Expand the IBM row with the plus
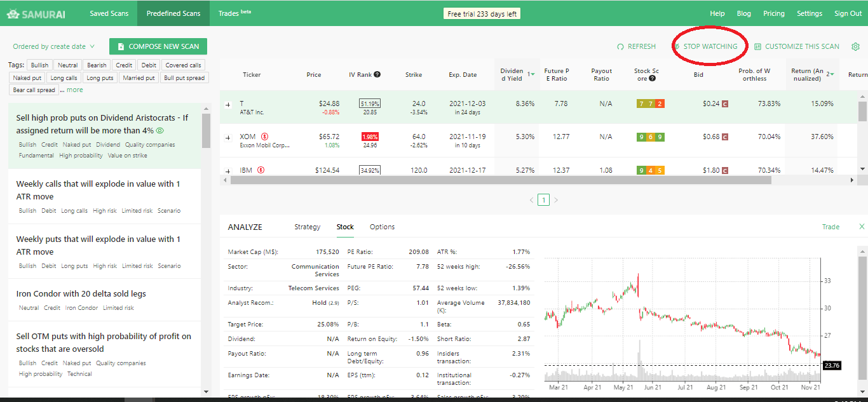Viewport: 868px width, 402px height. [x=228, y=171]
